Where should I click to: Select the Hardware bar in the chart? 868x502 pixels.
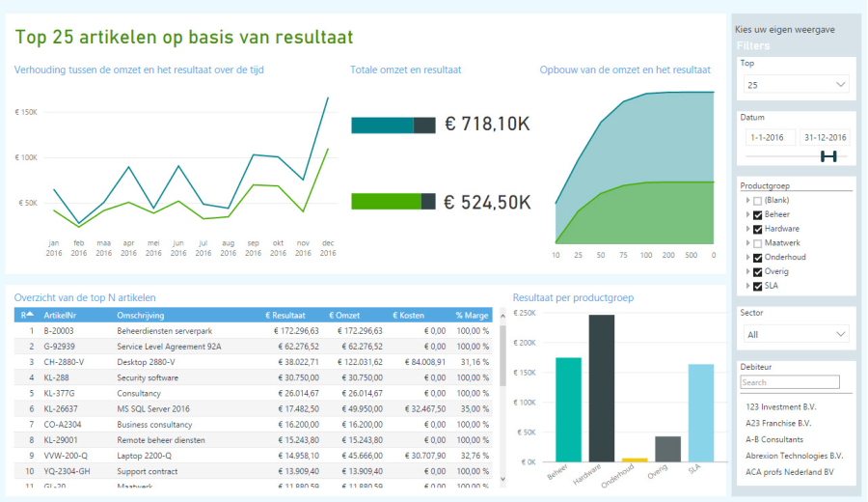602,388
